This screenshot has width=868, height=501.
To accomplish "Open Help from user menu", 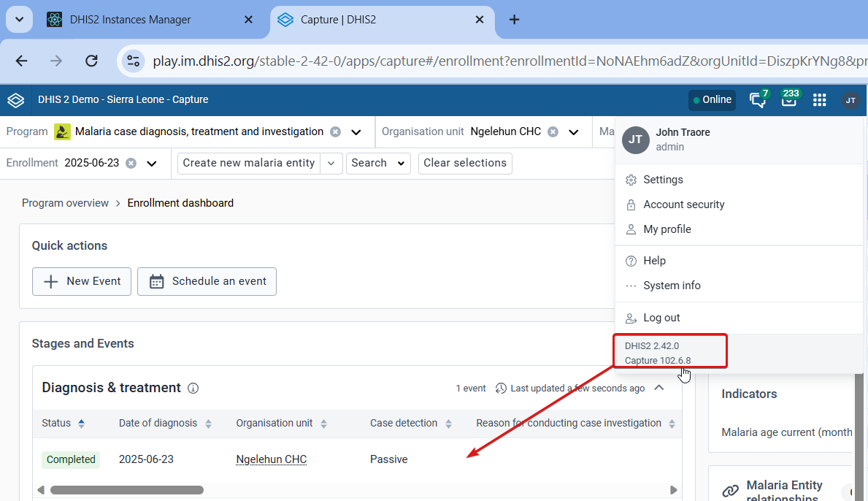I will (x=739, y=261).
